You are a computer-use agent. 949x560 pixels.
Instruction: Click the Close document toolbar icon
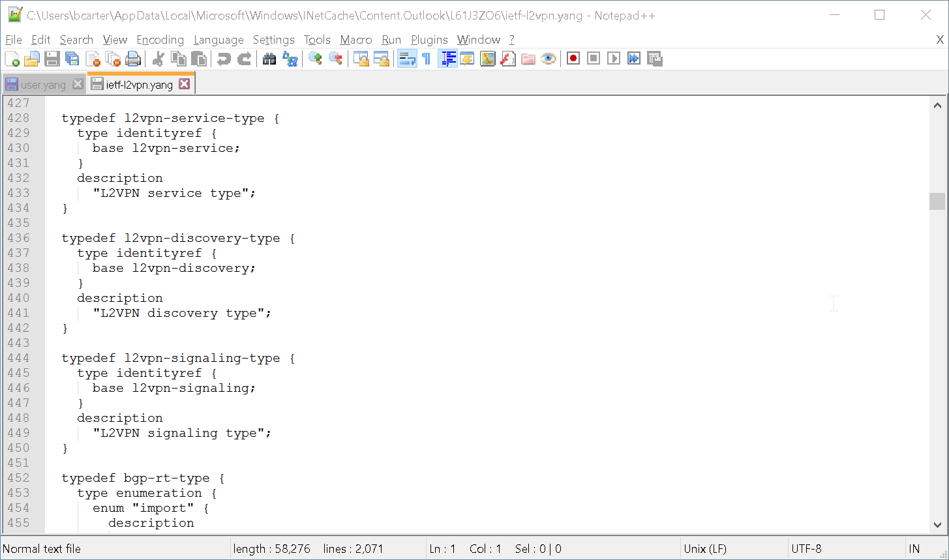[x=93, y=59]
